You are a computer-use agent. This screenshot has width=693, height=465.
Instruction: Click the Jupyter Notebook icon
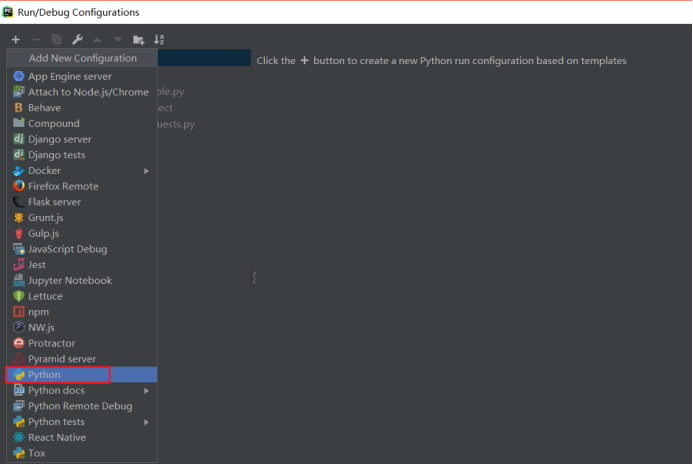point(19,280)
